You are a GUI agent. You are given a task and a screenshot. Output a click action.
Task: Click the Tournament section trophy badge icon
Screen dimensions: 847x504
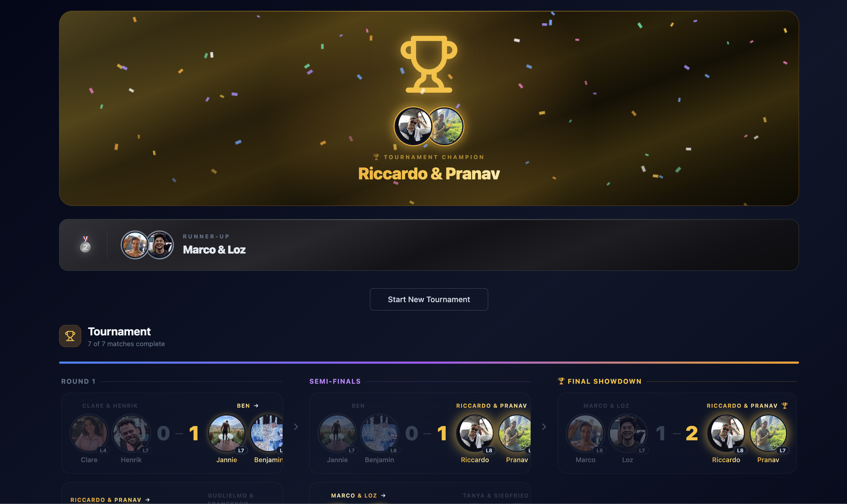[x=70, y=336]
